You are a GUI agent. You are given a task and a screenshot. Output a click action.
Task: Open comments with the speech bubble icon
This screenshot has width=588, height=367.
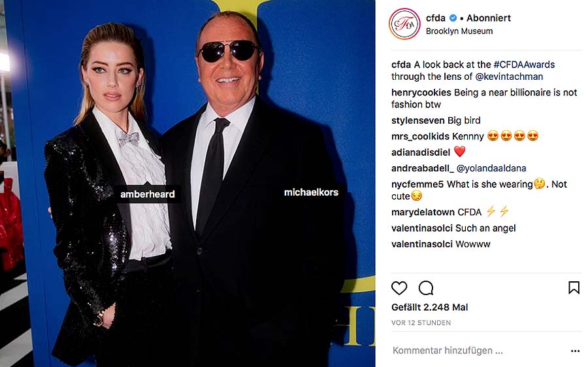(x=426, y=288)
